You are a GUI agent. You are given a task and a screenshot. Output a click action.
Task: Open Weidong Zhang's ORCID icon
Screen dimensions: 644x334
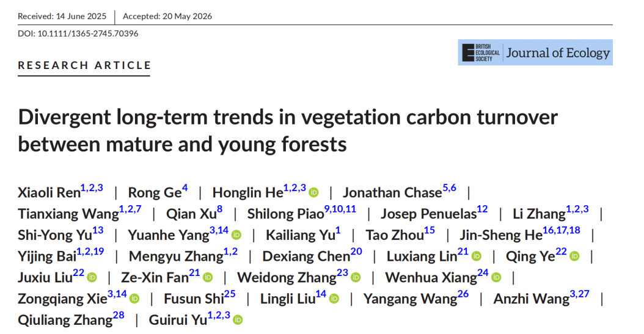[356, 278]
